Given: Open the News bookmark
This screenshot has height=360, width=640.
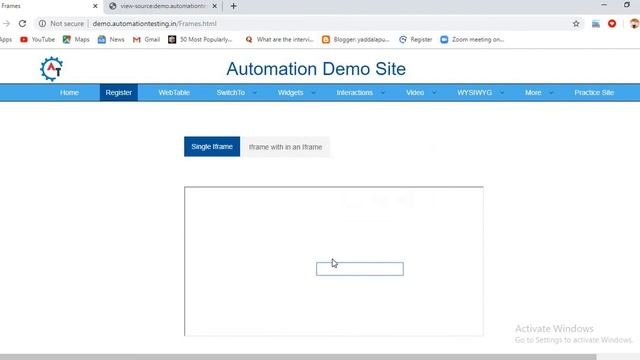Looking at the screenshot, I should point(111,40).
